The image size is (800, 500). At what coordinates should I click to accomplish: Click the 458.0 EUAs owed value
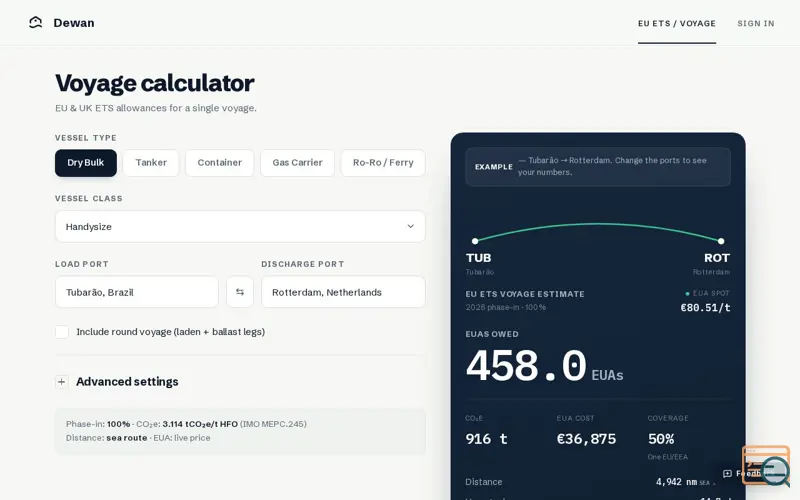pyautogui.click(x=526, y=365)
